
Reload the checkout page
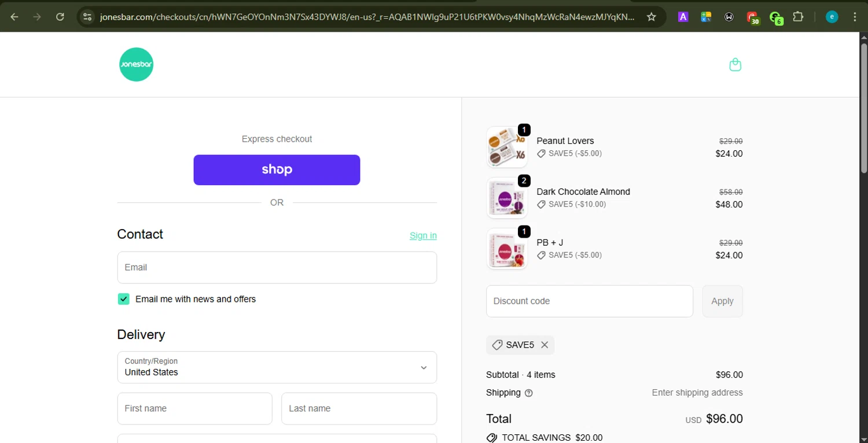click(x=60, y=17)
